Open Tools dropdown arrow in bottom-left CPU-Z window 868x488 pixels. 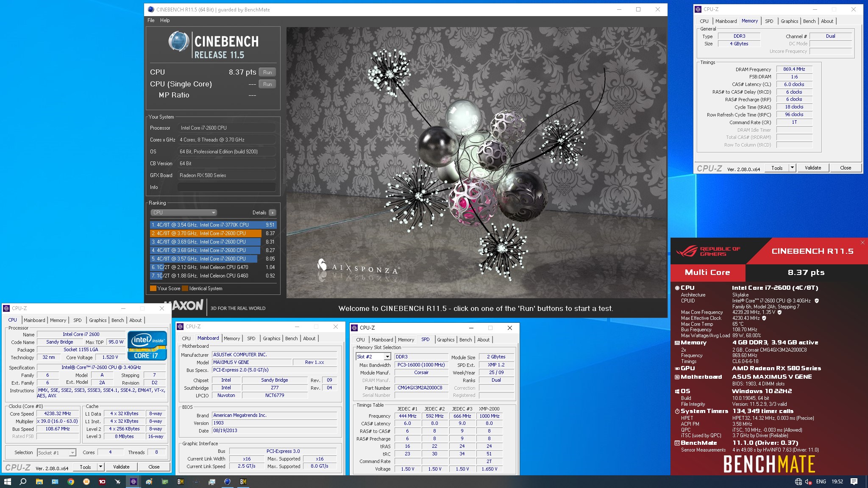click(x=100, y=467)
